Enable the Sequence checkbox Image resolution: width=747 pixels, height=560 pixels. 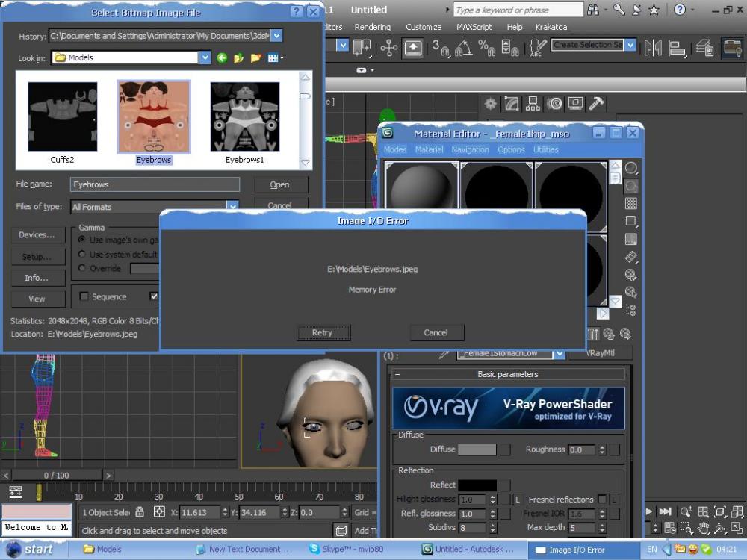click(84, 296)
